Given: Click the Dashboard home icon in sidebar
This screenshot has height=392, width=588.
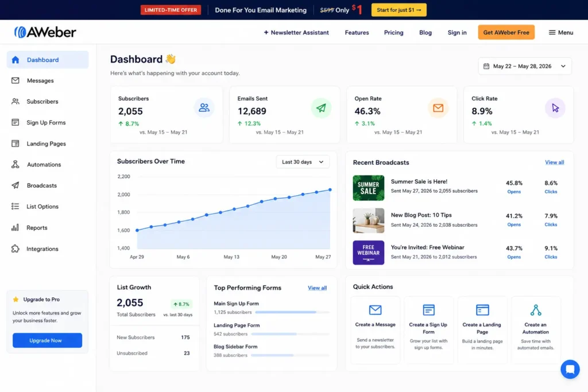Looking at the screenshot, I should (x=16, y=60).
